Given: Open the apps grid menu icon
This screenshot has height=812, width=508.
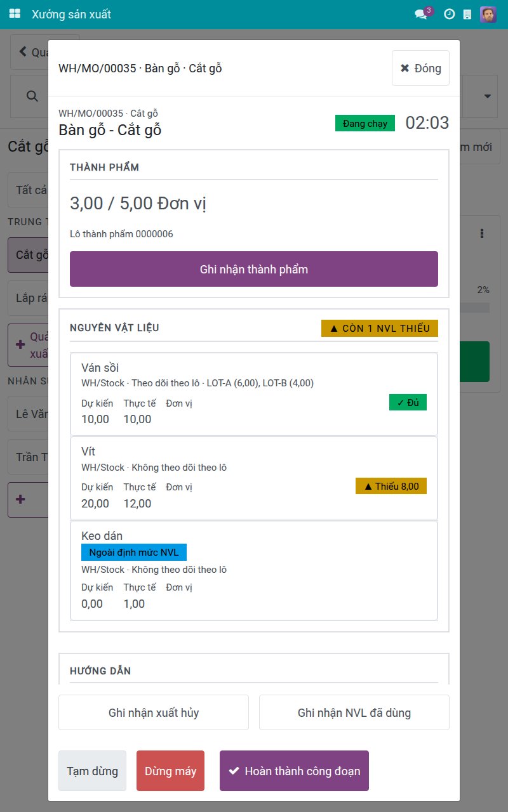Looking at the screenshot, I should 15,14.
